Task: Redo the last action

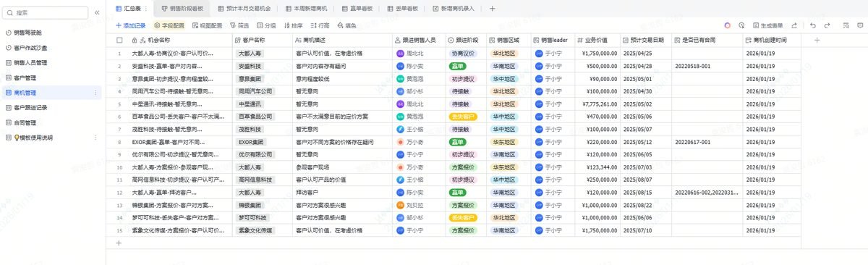Action: click(x=827, y=25)
